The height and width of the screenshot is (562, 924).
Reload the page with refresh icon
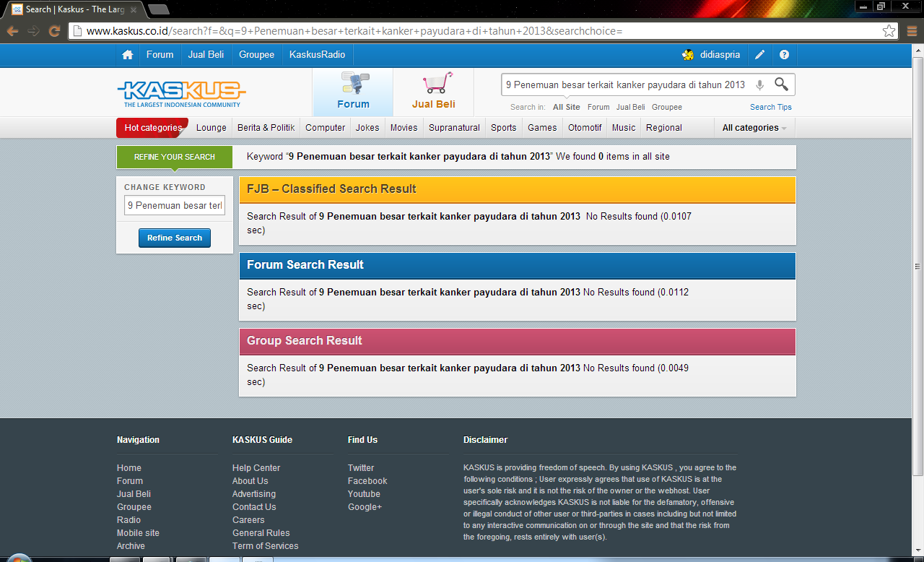pos(54,31)
